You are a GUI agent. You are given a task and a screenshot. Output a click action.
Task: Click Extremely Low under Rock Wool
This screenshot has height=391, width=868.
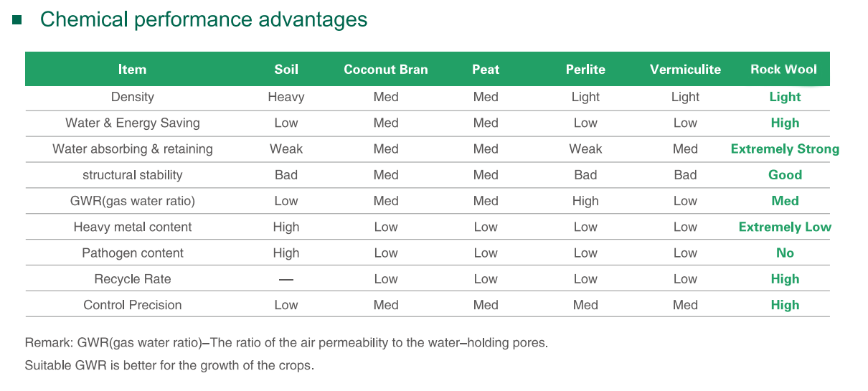click(785, 227)
